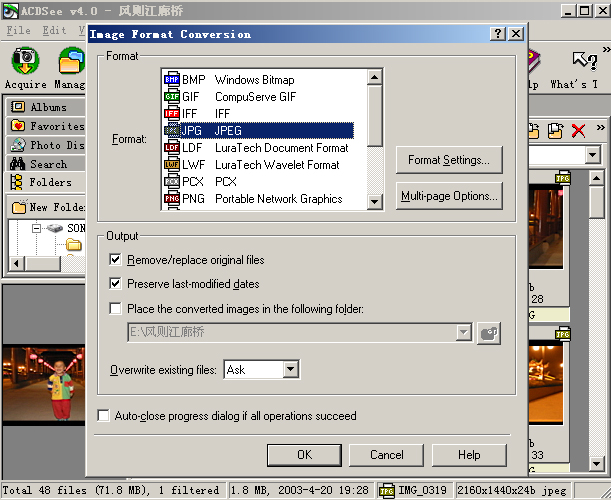
Task: Click folder tree scroll left arrow
Action: coord(16,264)
